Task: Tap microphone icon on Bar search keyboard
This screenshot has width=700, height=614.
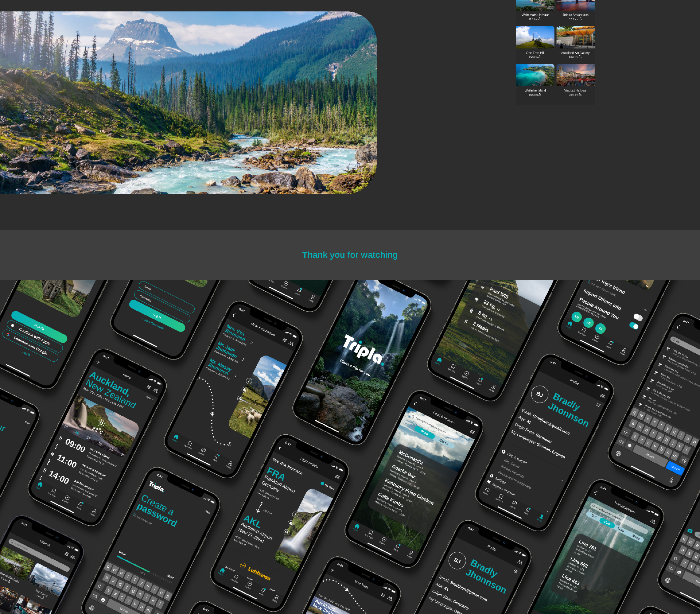Action: (x=671, y=480)
